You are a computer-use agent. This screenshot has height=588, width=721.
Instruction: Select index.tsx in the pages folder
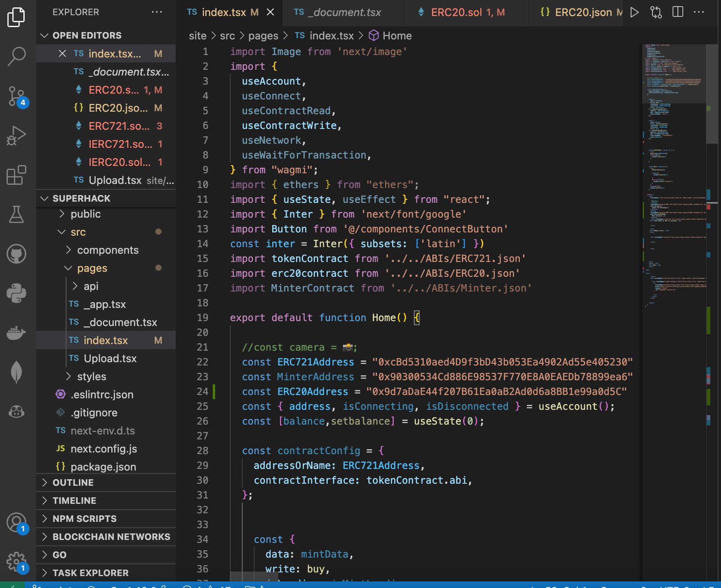click(106, 340)
